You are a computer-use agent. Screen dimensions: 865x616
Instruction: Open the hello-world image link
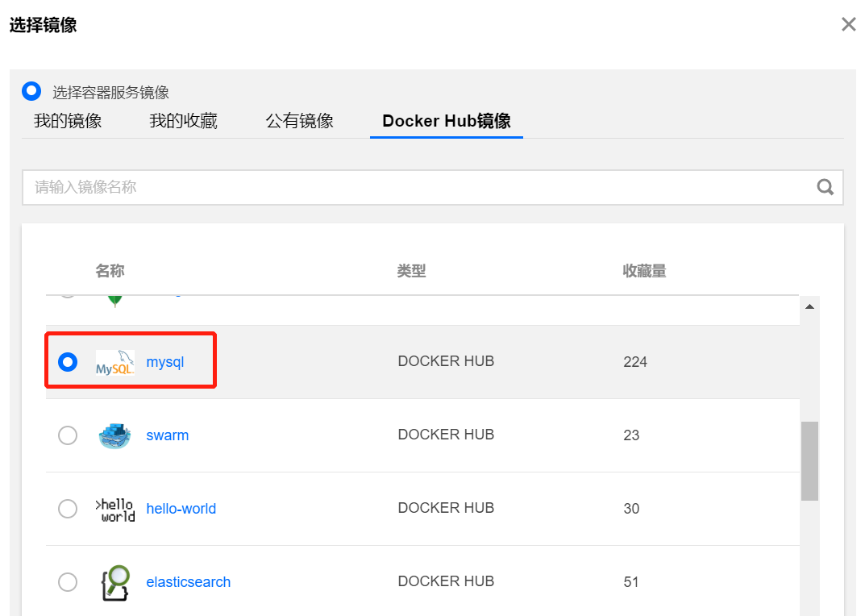[181, 509]
